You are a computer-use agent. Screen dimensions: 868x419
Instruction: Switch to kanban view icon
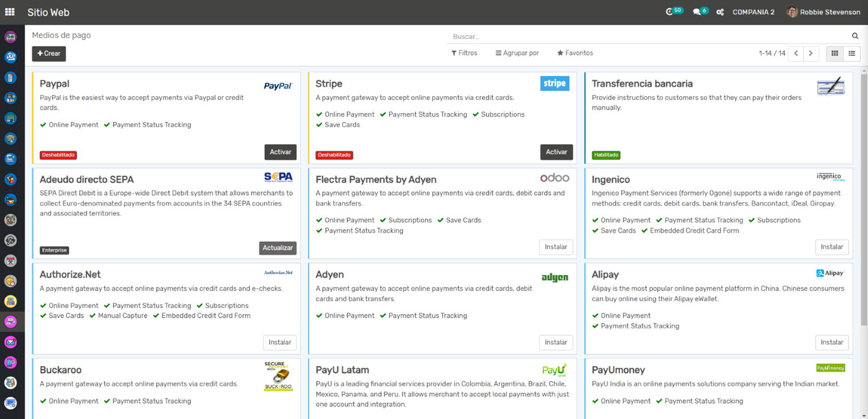point(835,53)
